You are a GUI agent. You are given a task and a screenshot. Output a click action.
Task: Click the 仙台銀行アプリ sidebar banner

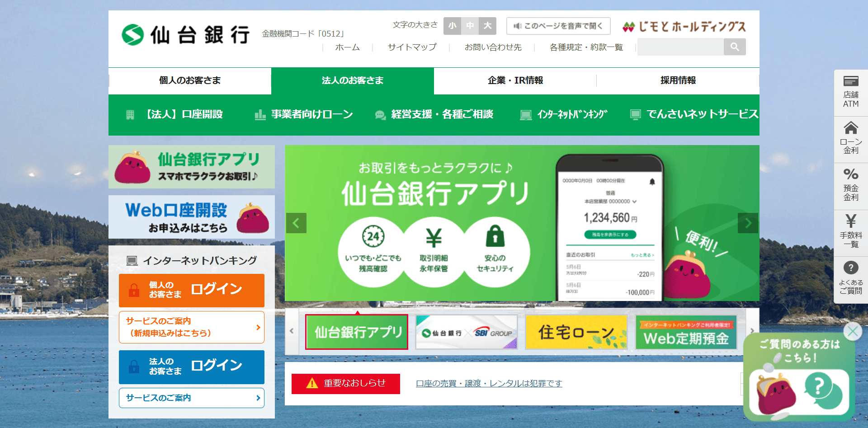[192, 167]
